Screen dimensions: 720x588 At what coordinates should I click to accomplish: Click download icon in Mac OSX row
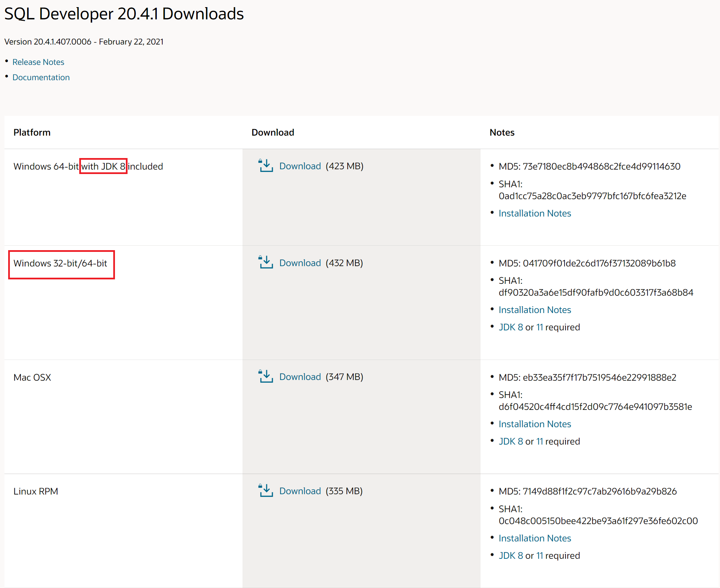(x=266, y=377)
